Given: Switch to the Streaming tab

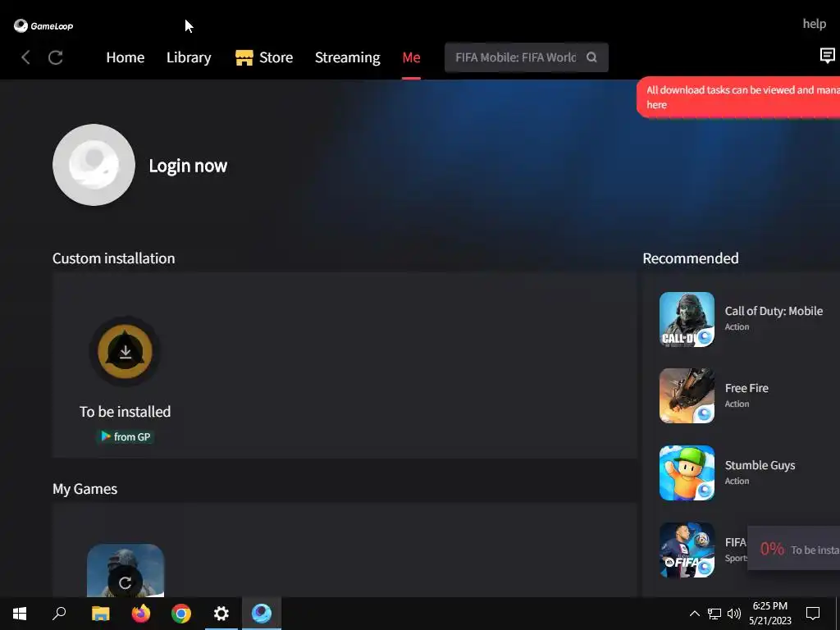Looking at the screenshot, I should coord(348,57).
